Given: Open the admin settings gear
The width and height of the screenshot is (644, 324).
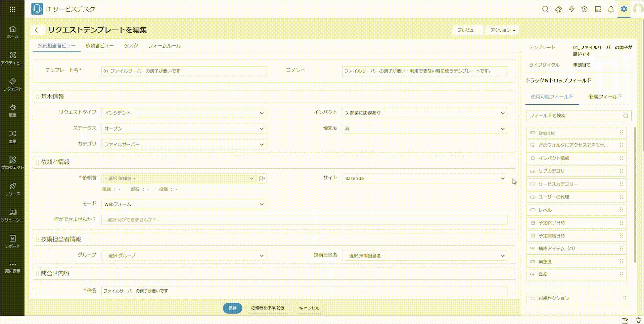Looking at the screenshot, I should point(624,9).
